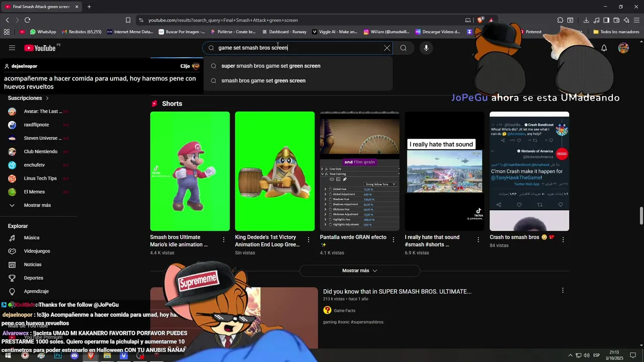This screenshot has width=644, height=362.
Task: Open Avatar: The Last subscription channel
Action: (38, 111)
